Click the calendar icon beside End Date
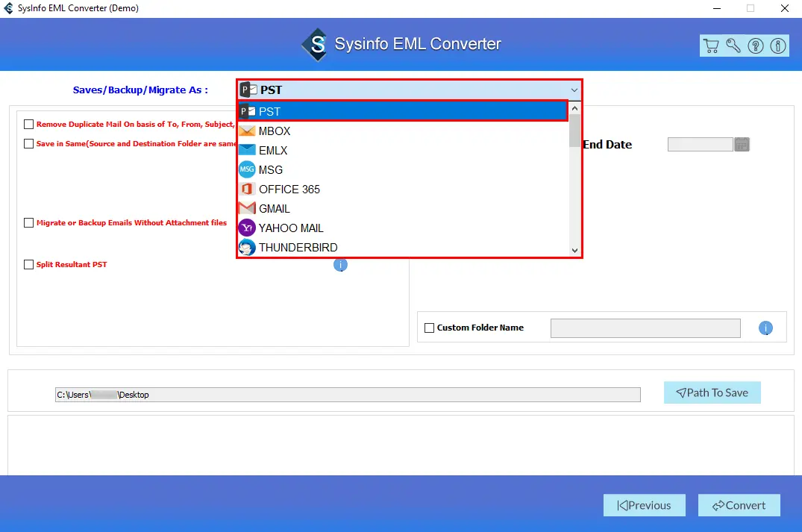The width and height of the screenshot is (802, 532). coord(742,145)
